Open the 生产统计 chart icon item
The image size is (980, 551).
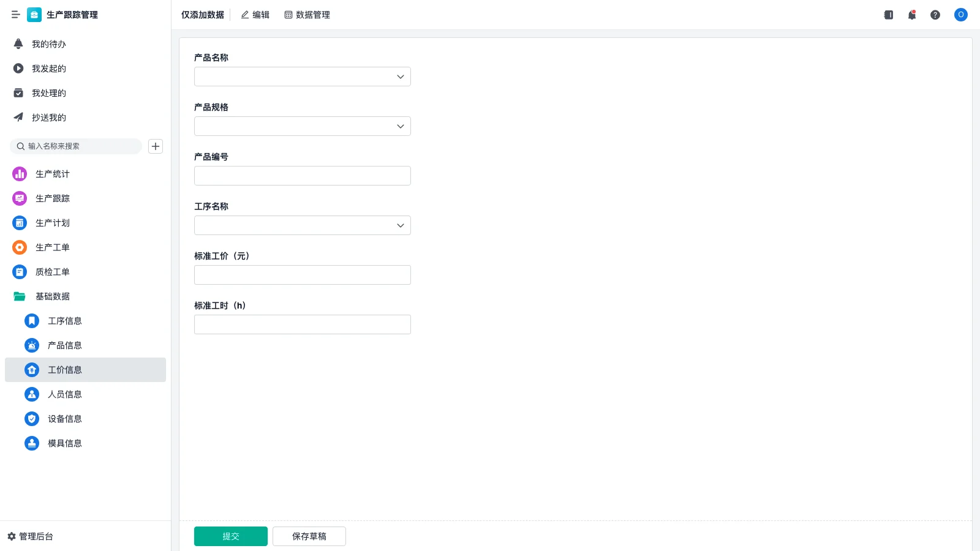[x=20, y=174]
